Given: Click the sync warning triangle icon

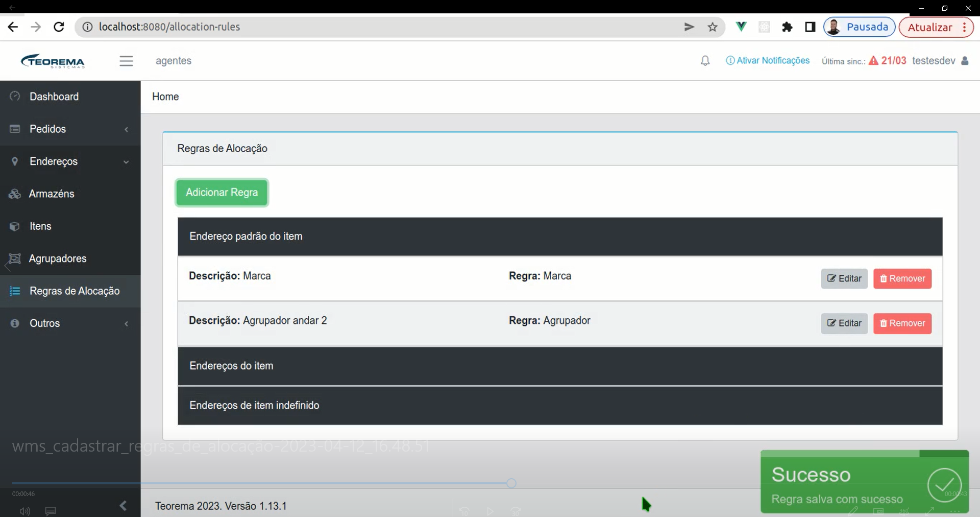Looking at the screenshot, I should coord(873,60).
